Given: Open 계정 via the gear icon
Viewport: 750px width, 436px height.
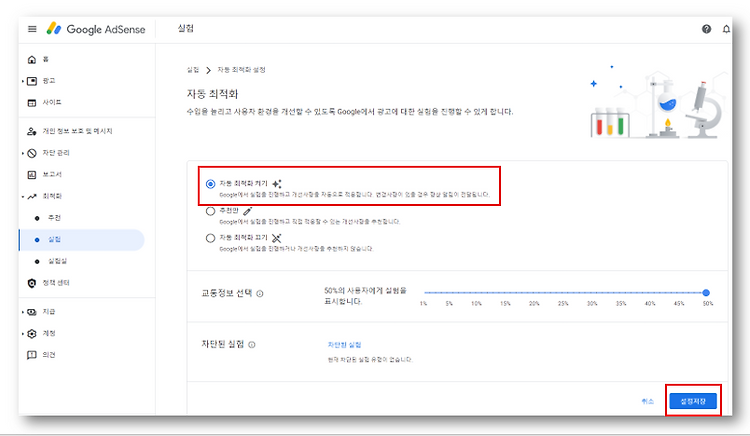Looking at the screenshot, I should (x=32, y=333).
